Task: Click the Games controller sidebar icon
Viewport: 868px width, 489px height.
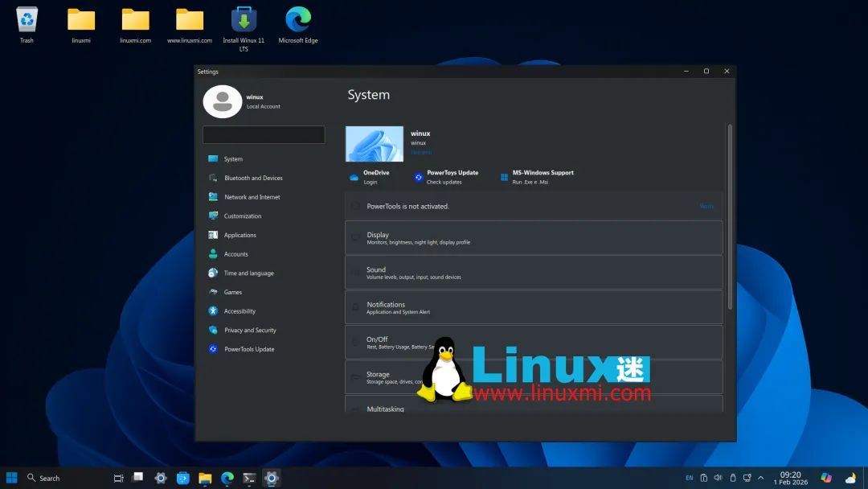Action: pyautogui.click(x=213, y=292)
